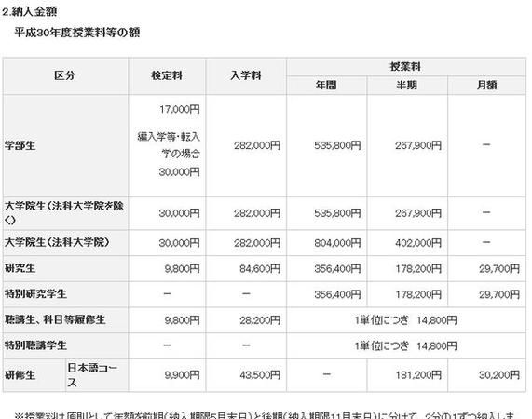Click "29,700円" in the 研究生 row
The width and height of the screenshot is (532, 419).
[499, 269]
